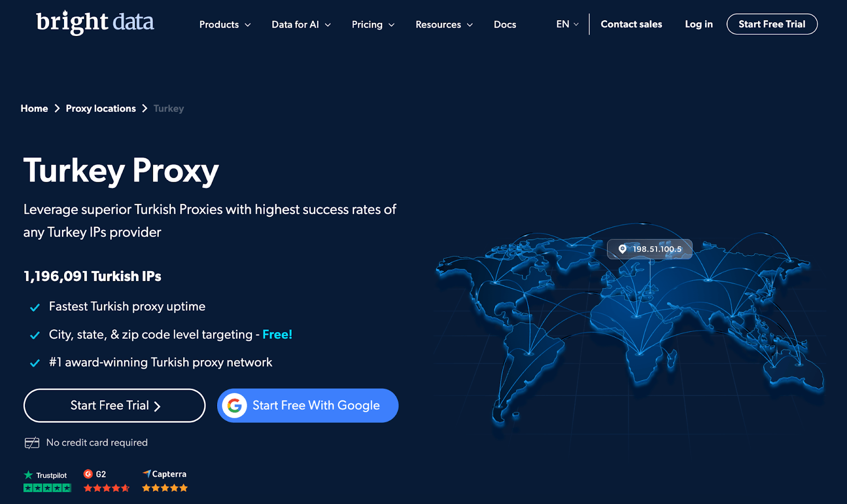Click header Start Free Trial button
847x504 pixels.
pos(772,24)
